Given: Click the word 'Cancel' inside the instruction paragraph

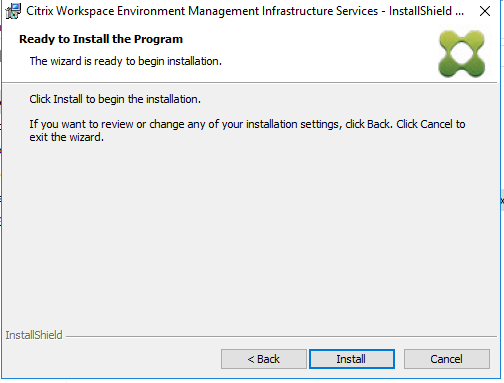Looking at the screenshot, I should coord(437,124).
